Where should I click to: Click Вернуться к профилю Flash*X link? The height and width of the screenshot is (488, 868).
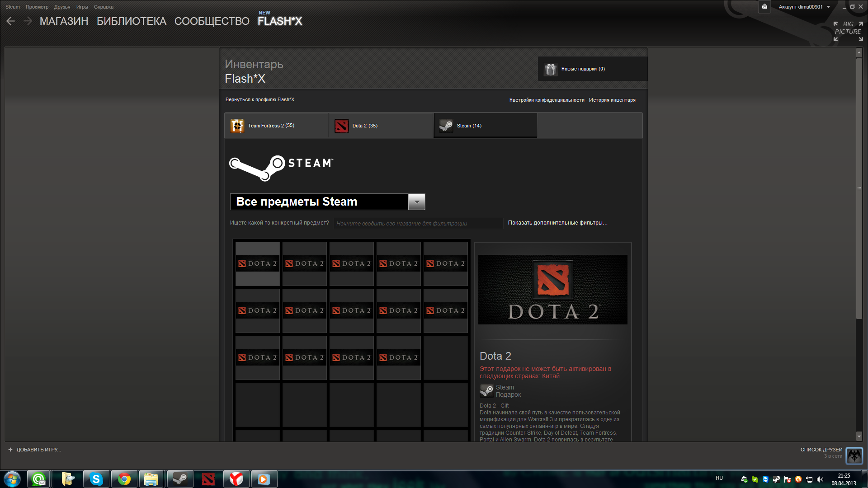260,99
